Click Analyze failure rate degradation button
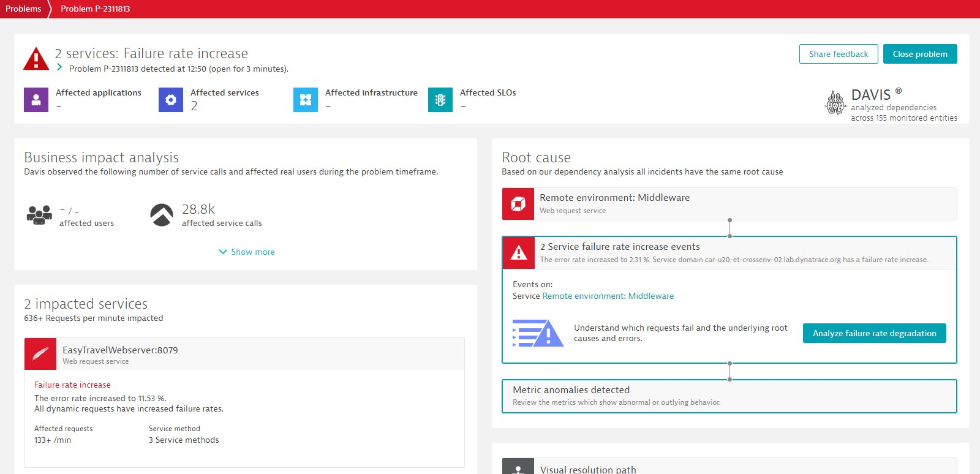This screenshot has height=474, width=980. (x=874, y=333)
